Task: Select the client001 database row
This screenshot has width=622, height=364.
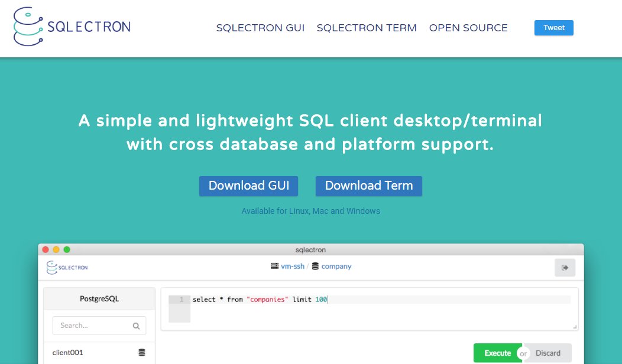Action: tap(99, 353)
